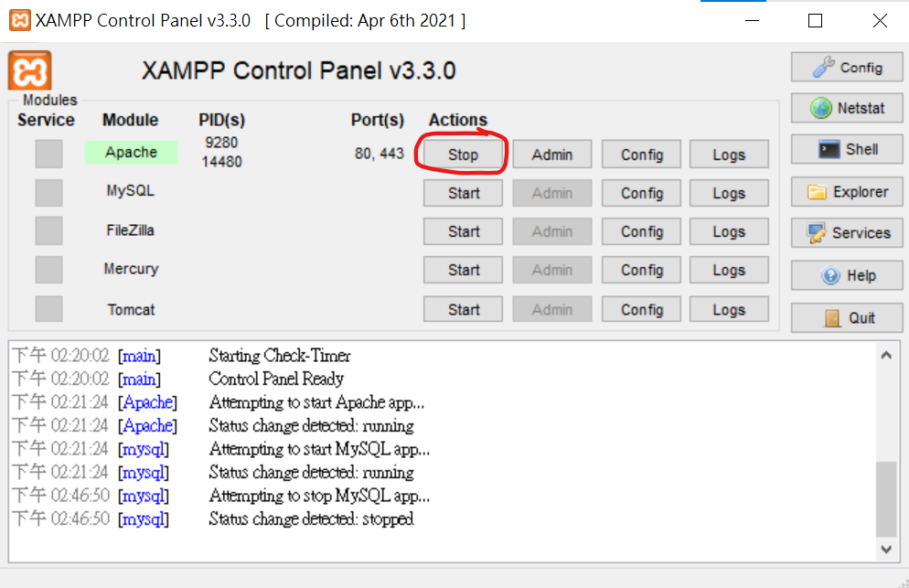The width and height of the screenshot is (909, 588).
Task: Open FileZilla Config menu
Action: pyautogui.click(x=641, y=231)
